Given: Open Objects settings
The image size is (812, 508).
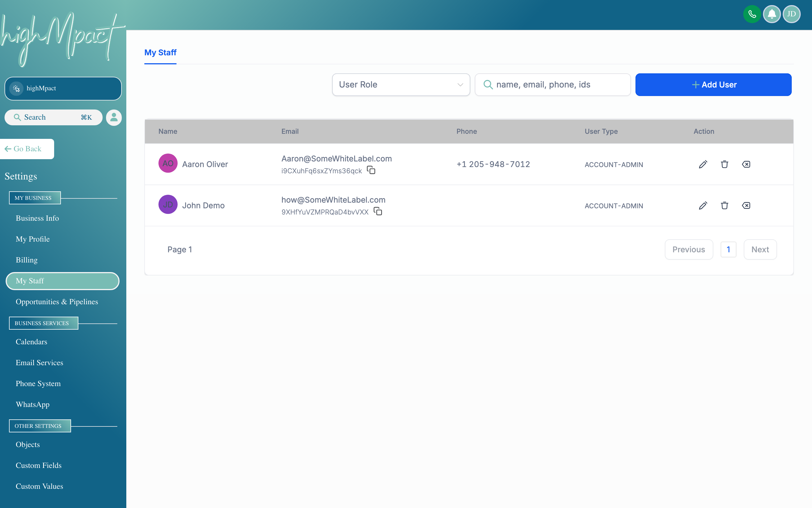Looking at the screenshot, I should click(28, 444).
